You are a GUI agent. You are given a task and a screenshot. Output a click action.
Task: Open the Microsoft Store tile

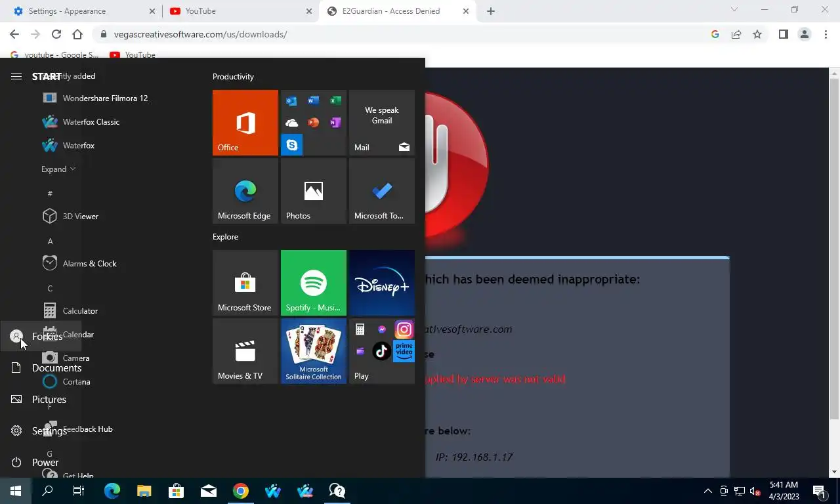click(245, 283)
